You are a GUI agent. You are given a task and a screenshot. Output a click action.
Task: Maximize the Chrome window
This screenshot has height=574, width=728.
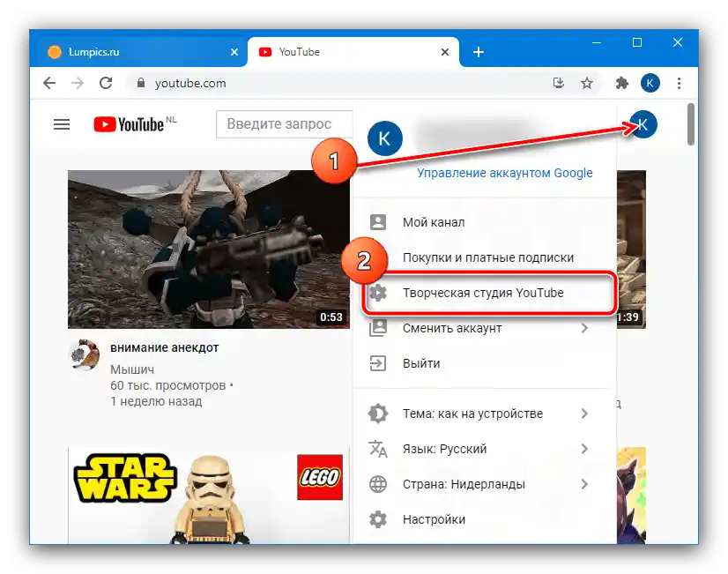coord(637,42)
